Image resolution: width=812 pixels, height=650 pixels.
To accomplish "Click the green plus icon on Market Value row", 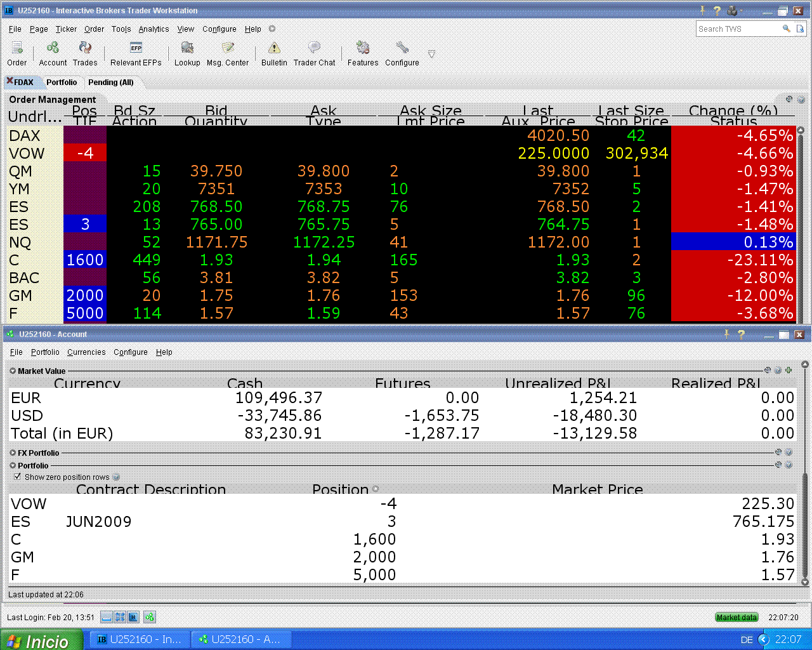I will coord(789,370).
